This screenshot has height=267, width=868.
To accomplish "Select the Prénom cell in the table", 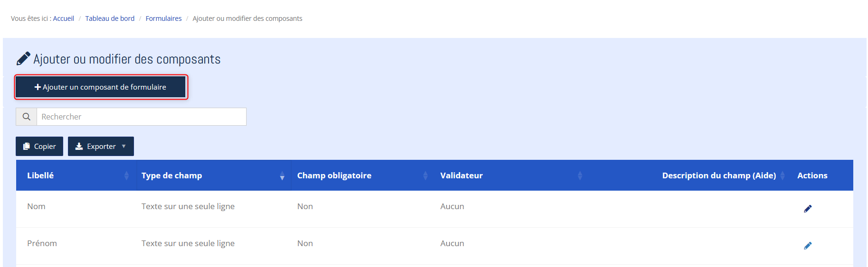I will click(42, 243).
